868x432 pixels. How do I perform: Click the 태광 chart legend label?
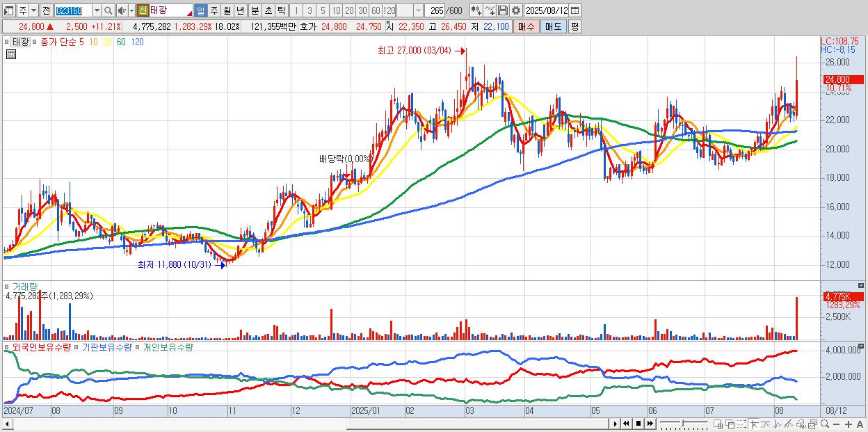tap(20, 42)
